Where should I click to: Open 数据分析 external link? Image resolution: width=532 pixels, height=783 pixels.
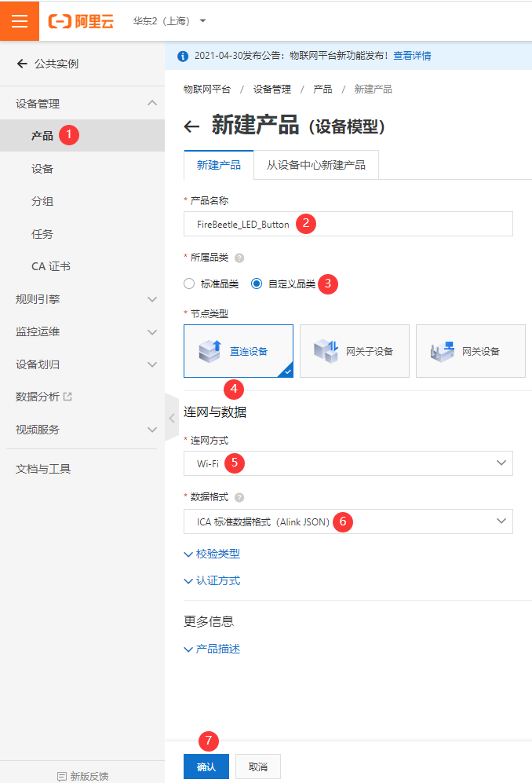43,397
